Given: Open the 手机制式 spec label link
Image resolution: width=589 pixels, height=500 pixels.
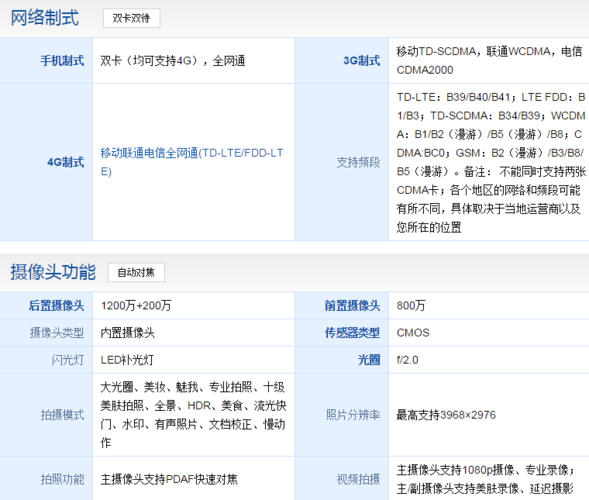Looking at the screenshot, I should [x=62, y=60].
